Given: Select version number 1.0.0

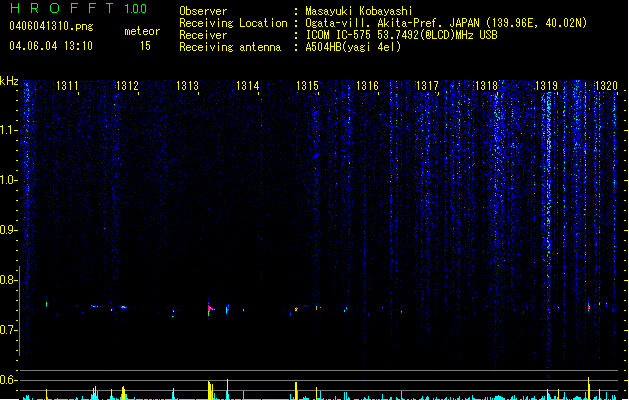Looking at the screenshot, I should (x=136, y=9).
